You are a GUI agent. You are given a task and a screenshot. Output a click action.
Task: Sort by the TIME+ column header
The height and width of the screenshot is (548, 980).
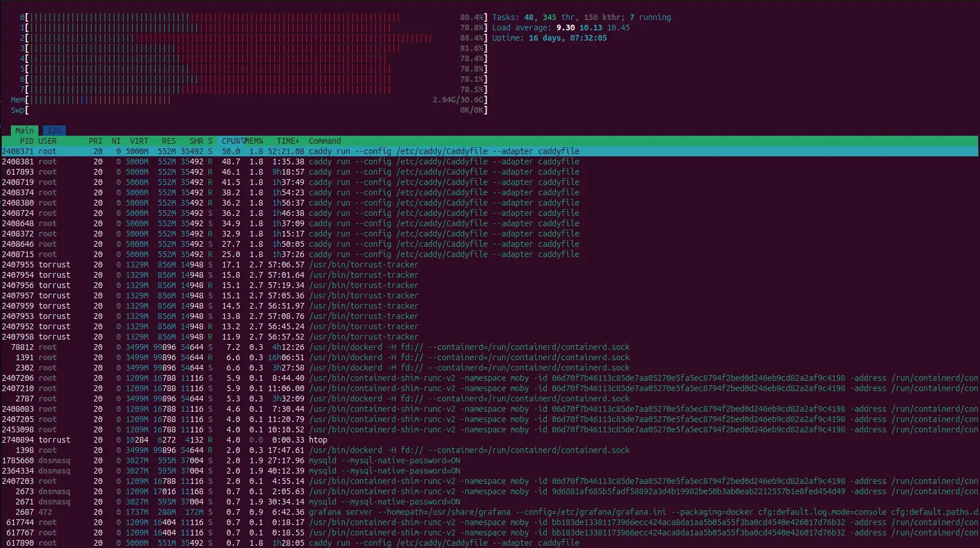[288, 141]
